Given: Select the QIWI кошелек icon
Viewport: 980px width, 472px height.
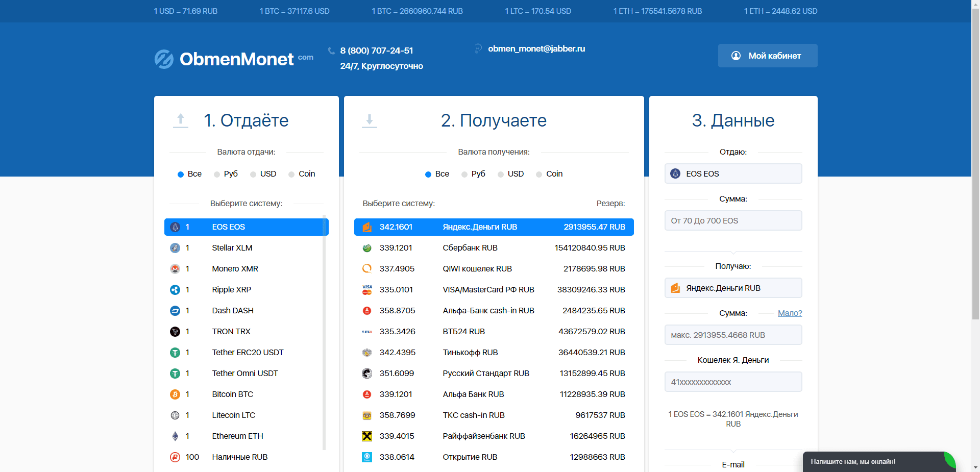Looking at the screenshot, I should [x=366, y=268].
